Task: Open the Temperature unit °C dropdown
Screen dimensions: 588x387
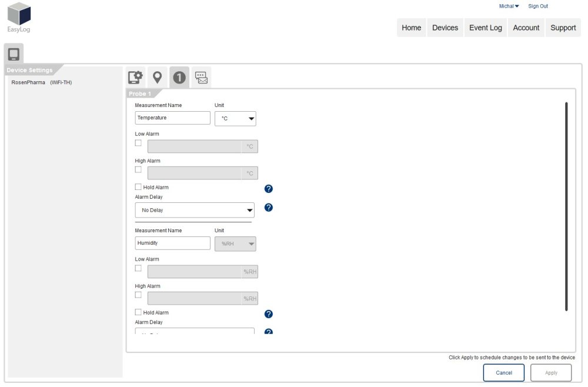Action: pyautogui.click(x=235, y=118)
